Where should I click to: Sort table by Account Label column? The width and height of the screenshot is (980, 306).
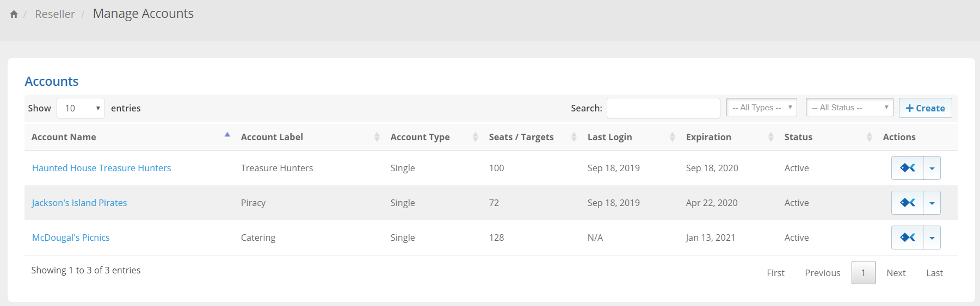(272, 137)
